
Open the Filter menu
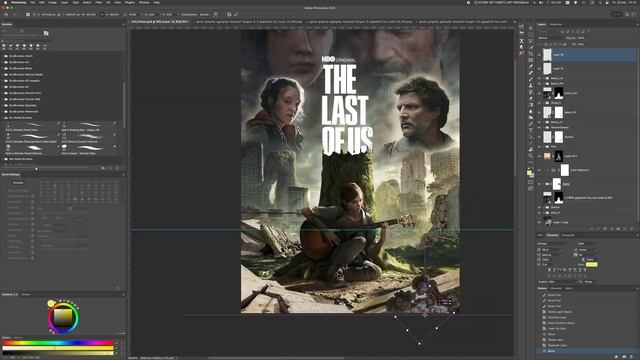click(x=98, y=2)
